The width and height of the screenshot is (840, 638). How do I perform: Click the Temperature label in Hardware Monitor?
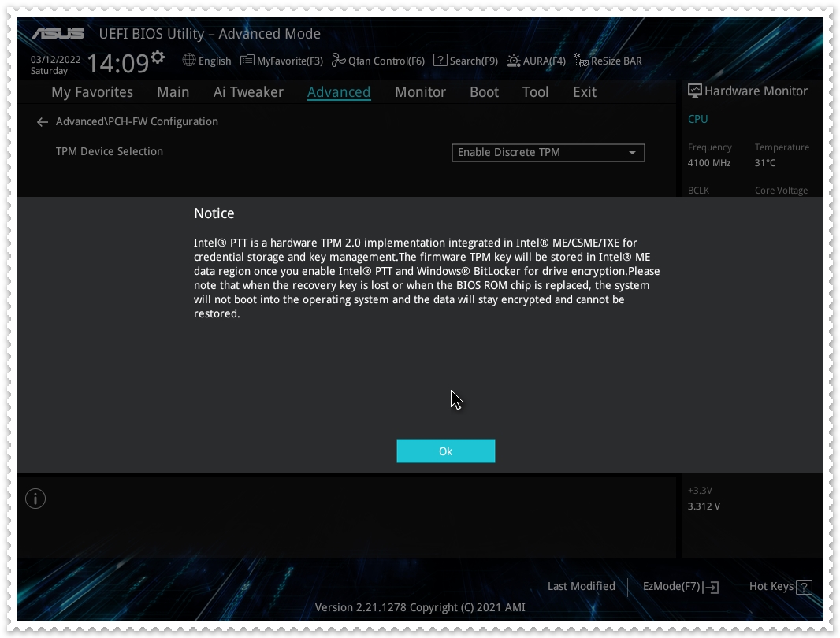782,147
